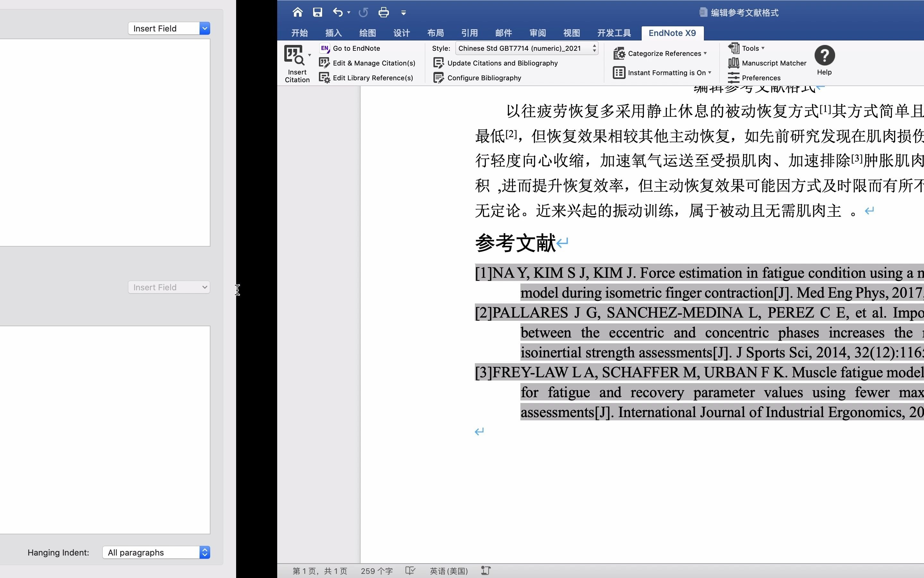Open the 开发工具 tab
This screenshot has height=578, width=924.
[614, 33]
